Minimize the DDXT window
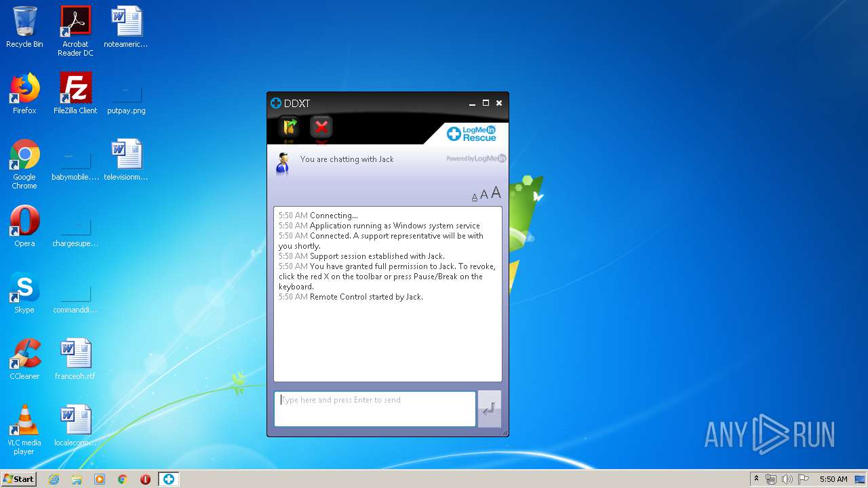Viewport: 868px width, 488px height. pos(473,104)
